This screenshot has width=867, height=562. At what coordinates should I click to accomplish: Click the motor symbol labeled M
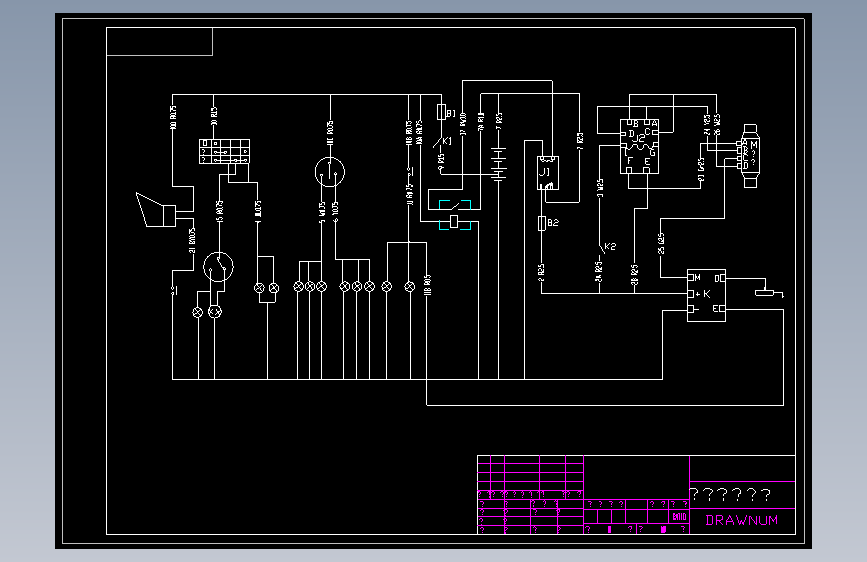pos(750,156)
